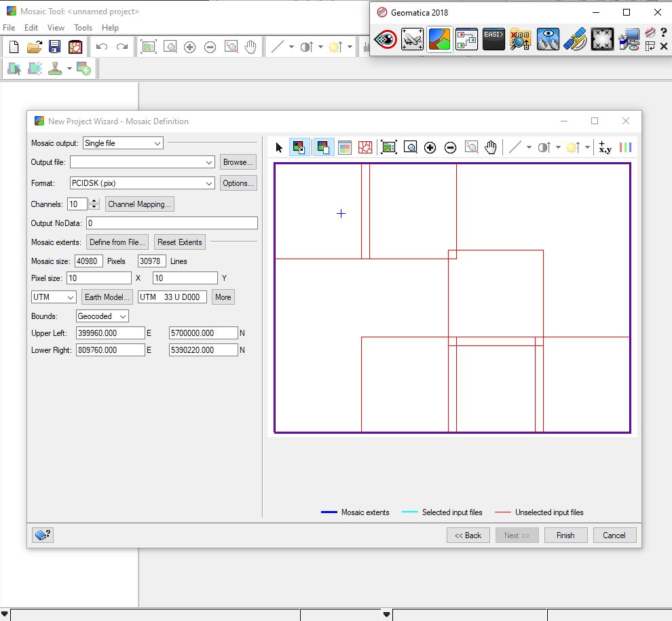Click add image with green plus icon
672x621 pixels.
[x=83, y=68]
